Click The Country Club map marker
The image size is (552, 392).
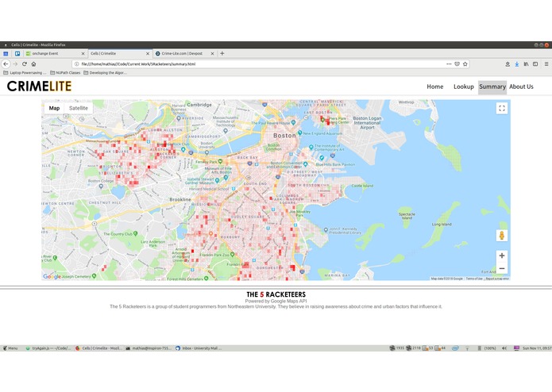[136, 233]
